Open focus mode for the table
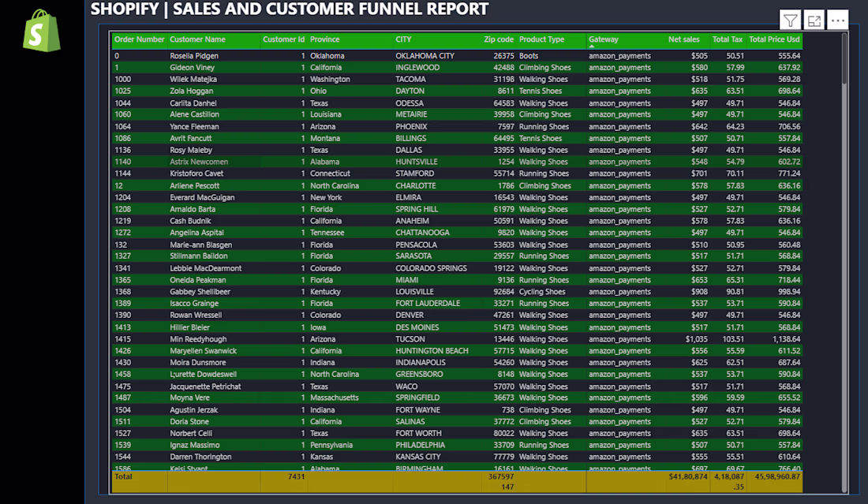Image resolution: width=868 pixels, height=504 pixels. tap(814, 21)
